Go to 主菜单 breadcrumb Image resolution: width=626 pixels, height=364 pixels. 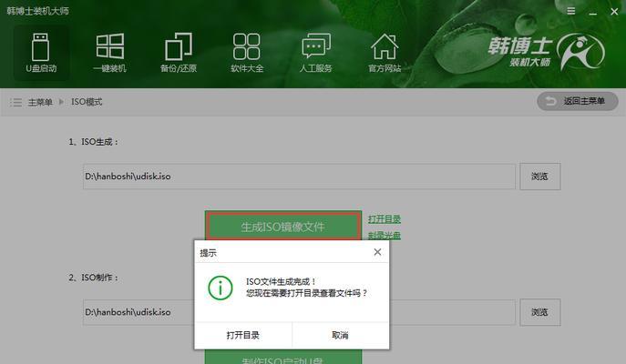coord(40,102)
